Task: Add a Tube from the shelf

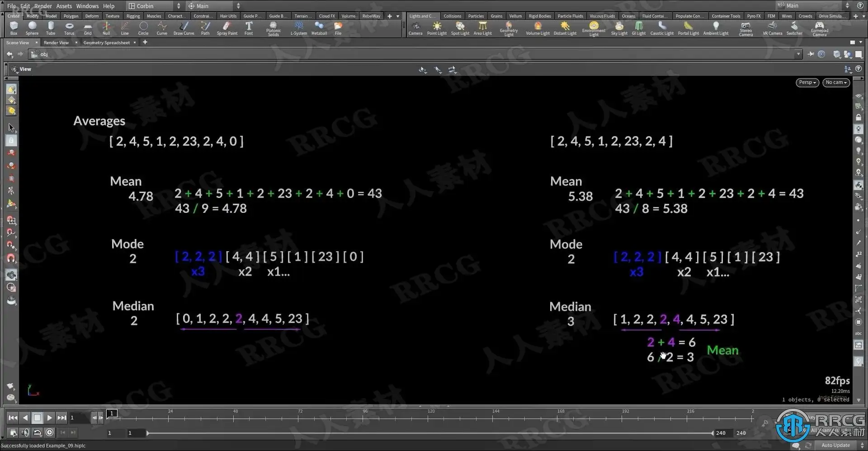Action: click(x=51, y=28)
